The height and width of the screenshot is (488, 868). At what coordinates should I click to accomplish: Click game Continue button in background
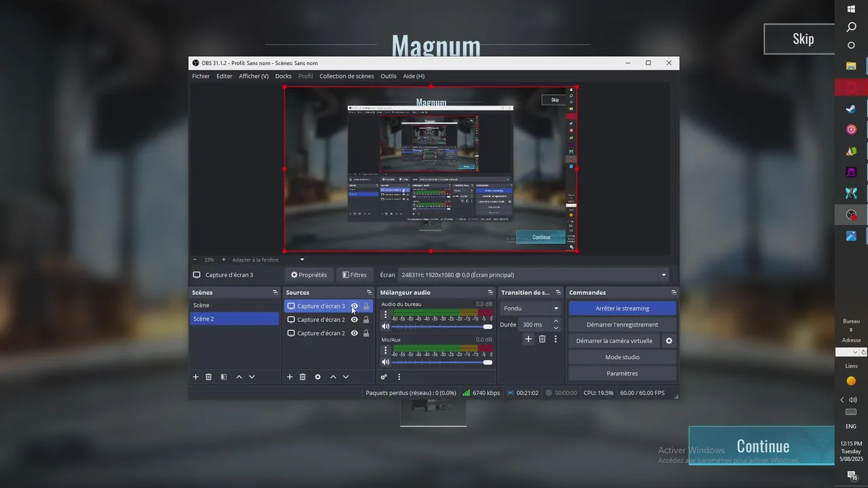click(x=762, y=446)
